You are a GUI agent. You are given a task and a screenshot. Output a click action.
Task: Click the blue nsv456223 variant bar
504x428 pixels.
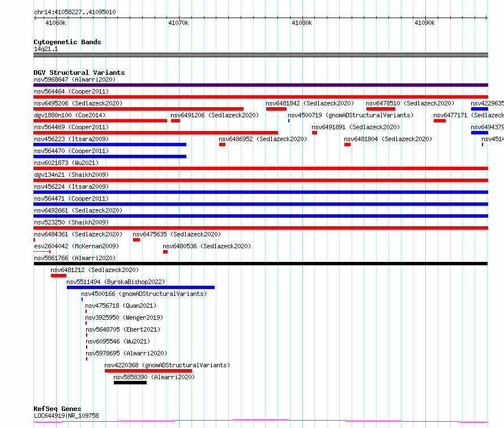pos(110,145)
